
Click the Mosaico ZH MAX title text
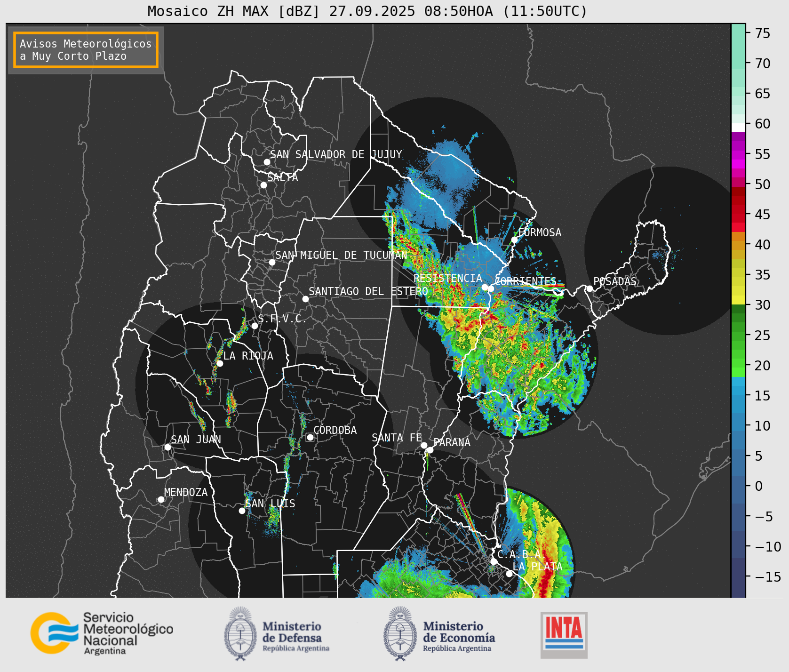[367, 11]
